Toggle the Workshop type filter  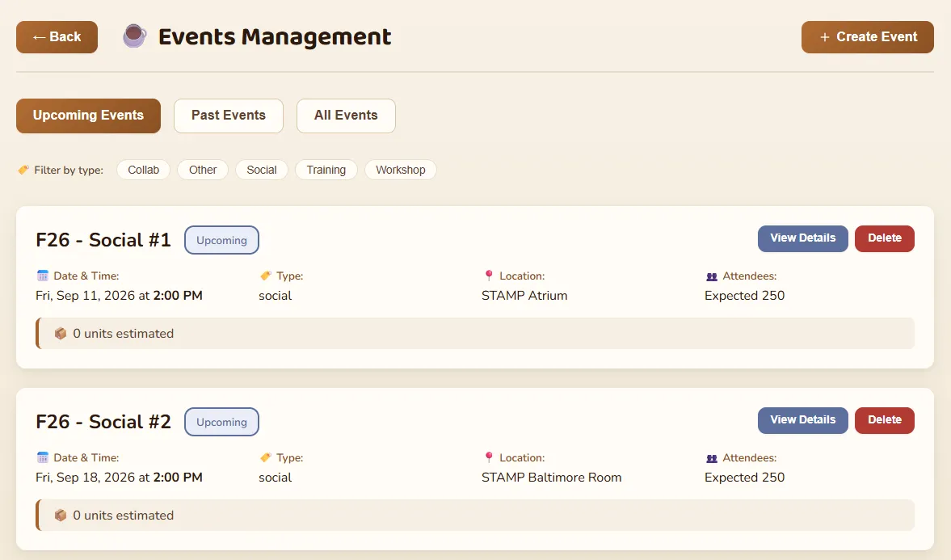pyautogui.click(x=400, y=170)
